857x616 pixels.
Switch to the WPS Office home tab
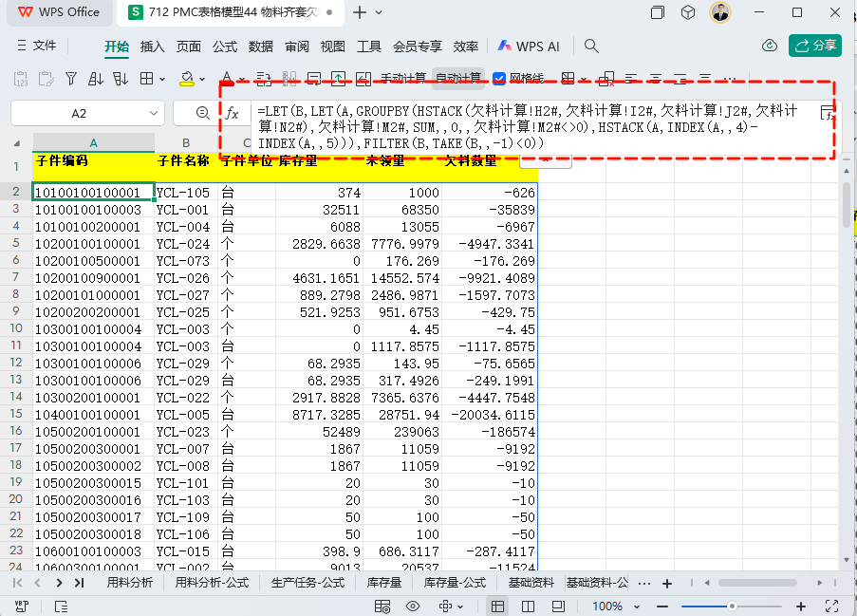59,12
